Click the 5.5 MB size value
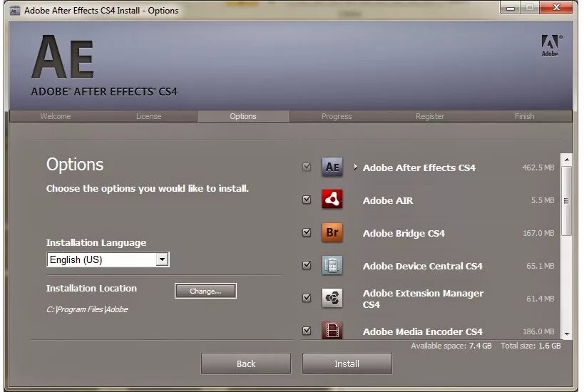Image resolution: width=584 pixels, height=392 pixels. click(x=543, y=200)
